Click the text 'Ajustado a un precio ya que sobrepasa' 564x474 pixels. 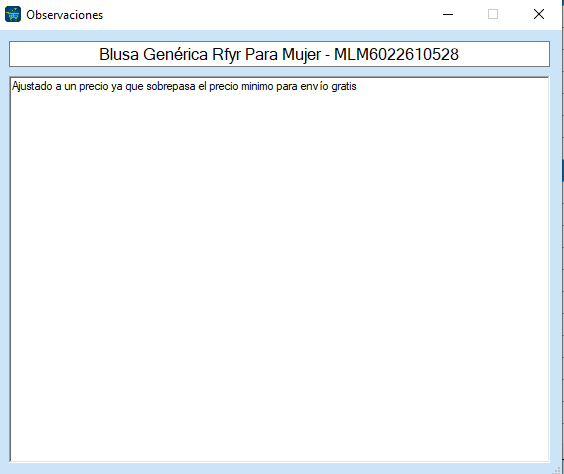[104, 87]
